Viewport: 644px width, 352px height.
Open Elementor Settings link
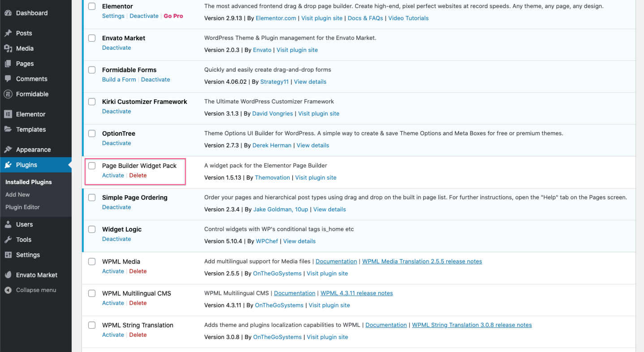tap(113, 16)
